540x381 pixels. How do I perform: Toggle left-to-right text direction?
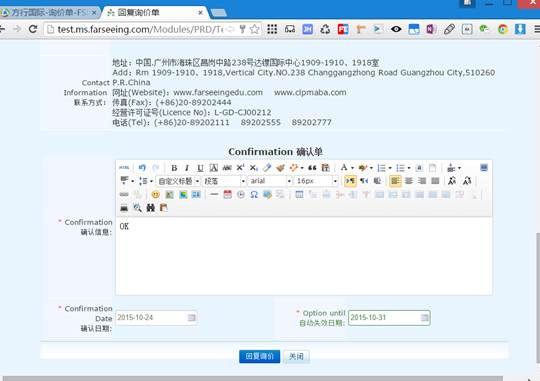[x=350, y=181]
